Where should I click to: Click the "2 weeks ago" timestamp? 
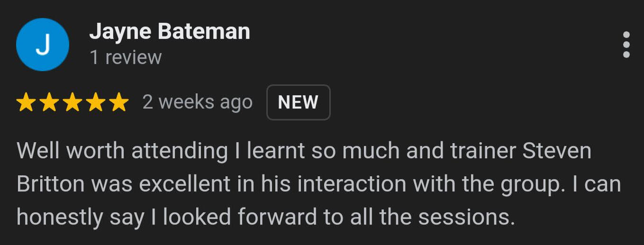pos(198,102)
